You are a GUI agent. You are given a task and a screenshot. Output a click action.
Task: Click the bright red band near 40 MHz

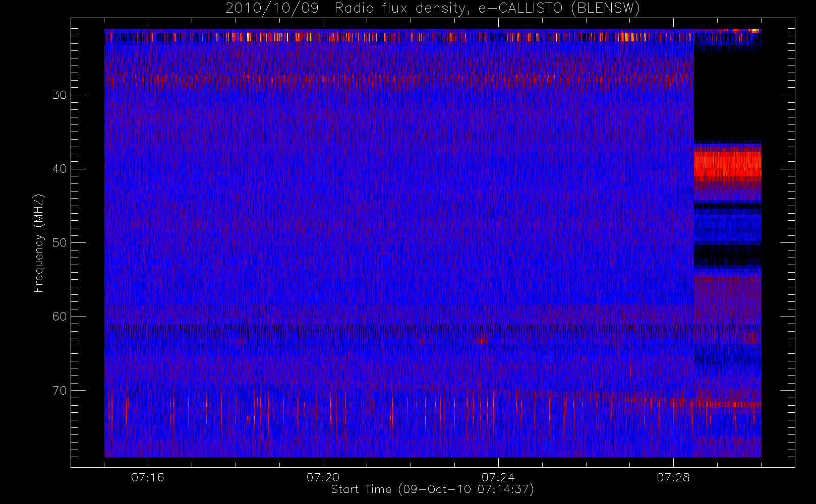pos(727,164)
